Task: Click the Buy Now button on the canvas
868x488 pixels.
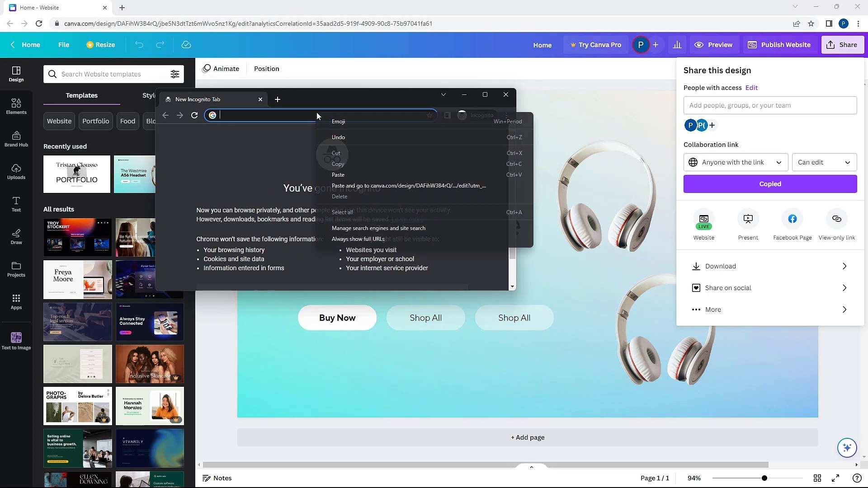Action: tap(337, 318)
